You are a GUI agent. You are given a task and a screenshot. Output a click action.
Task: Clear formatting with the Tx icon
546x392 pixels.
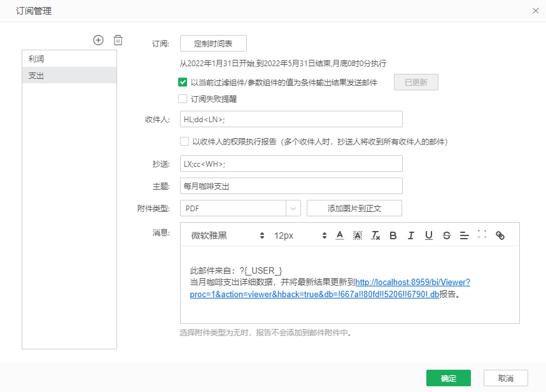pyautogui.click(x=375, y=235)
